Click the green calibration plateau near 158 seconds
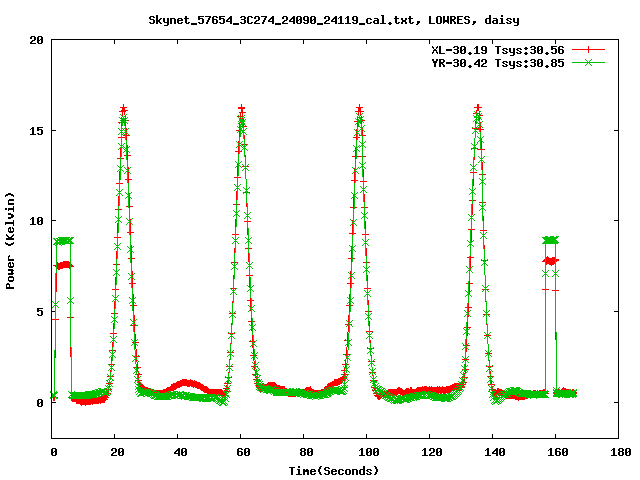The width and height of the screenshot is (640, 480). pos(551,240)
